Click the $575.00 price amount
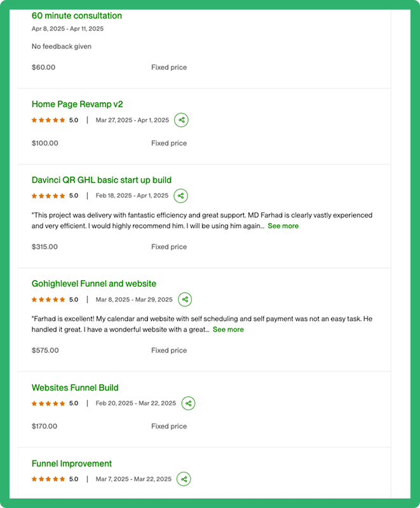The width and height of the screenshot is (420, 508). tap(45, 351)
